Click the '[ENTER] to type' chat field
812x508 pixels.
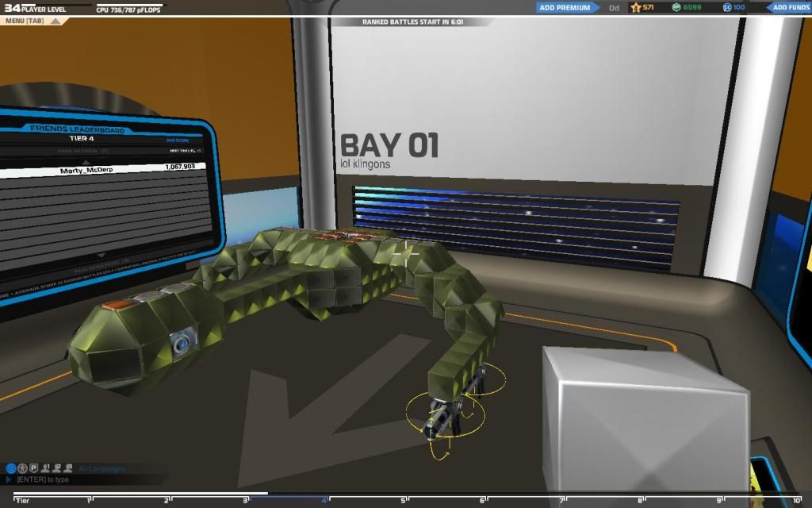[43, 479]
